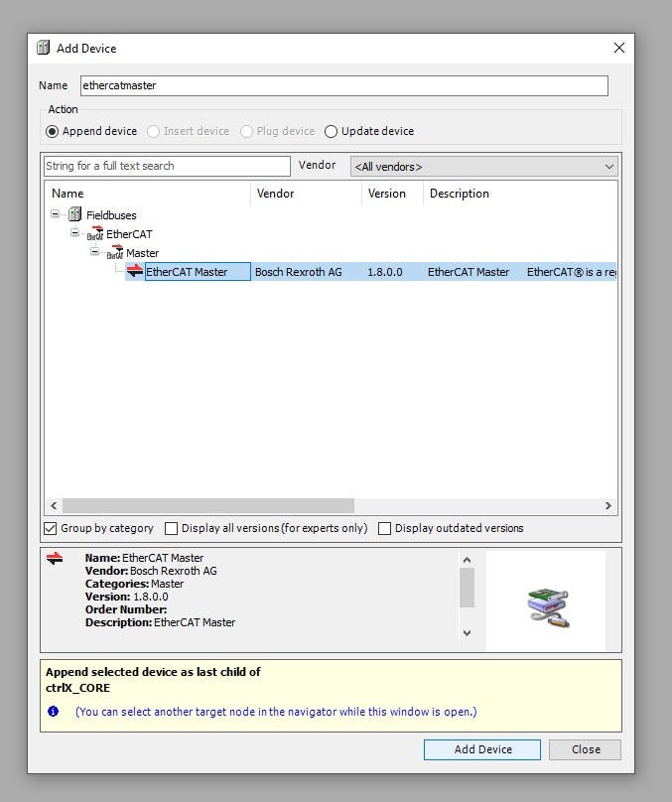Click the Close button

[x=585, y=749]
